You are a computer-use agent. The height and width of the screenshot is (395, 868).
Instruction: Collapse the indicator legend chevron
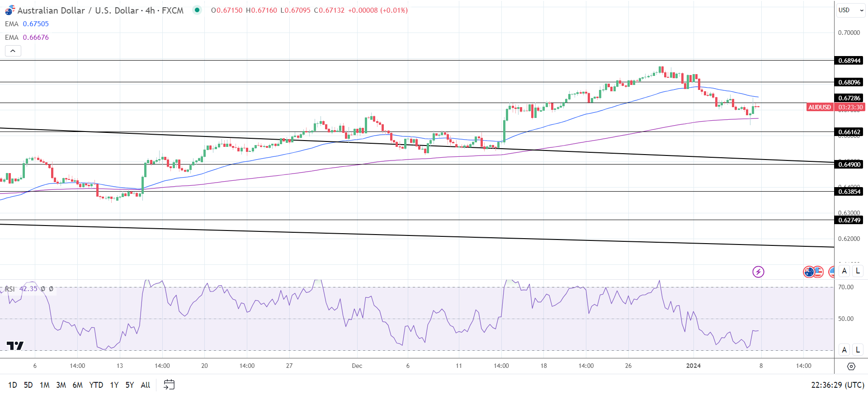click(13, 51)
